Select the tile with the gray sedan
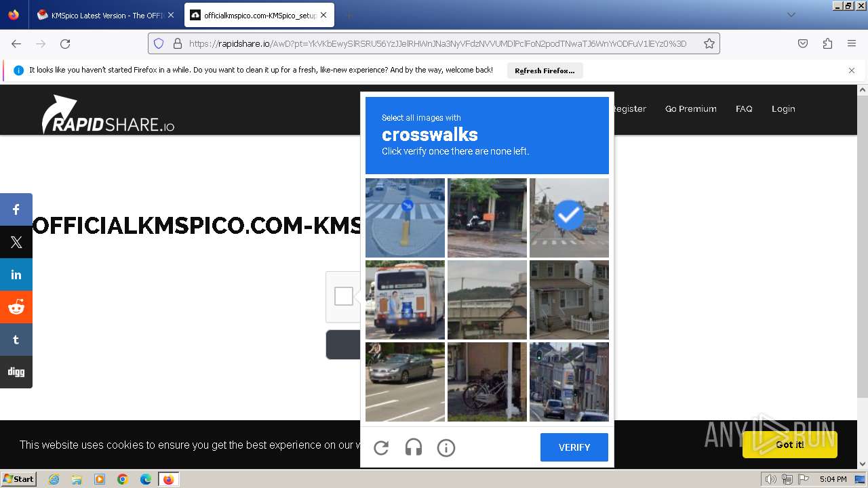Image resolution: width=868 pixels, height=488 pixels. (x=405, y=382)
